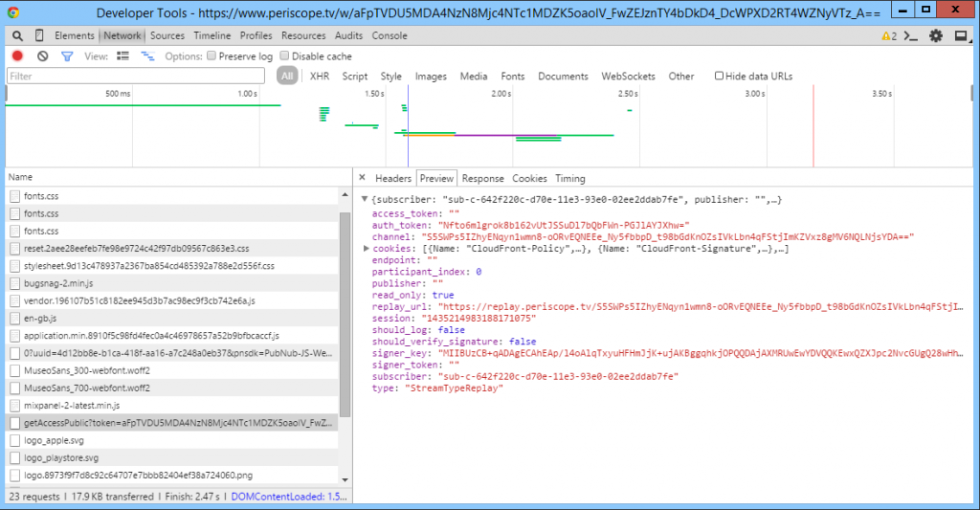Filter requests by Style

click(x=391, y=77)
